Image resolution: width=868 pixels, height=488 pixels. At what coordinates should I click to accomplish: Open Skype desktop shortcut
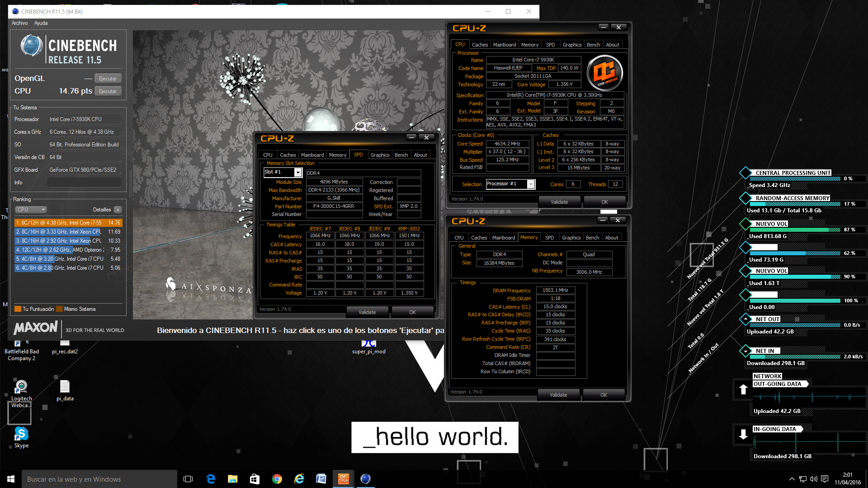tap(21, 437)
